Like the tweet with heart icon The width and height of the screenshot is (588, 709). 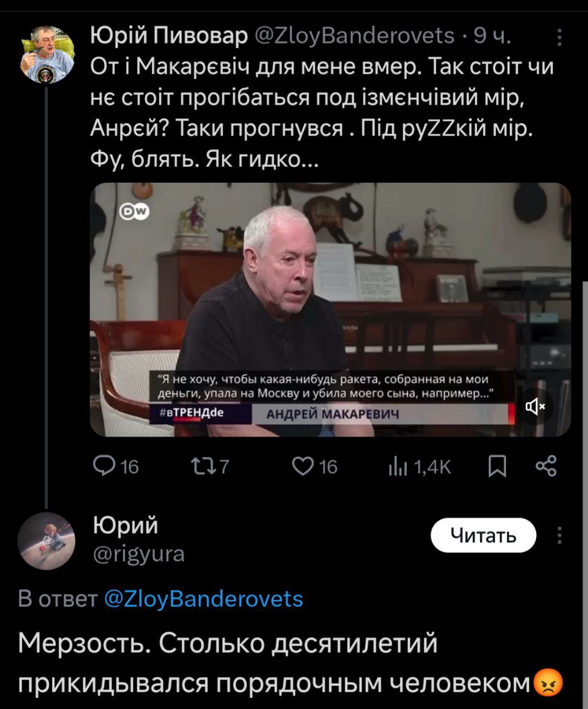click(x=303, y=466)
